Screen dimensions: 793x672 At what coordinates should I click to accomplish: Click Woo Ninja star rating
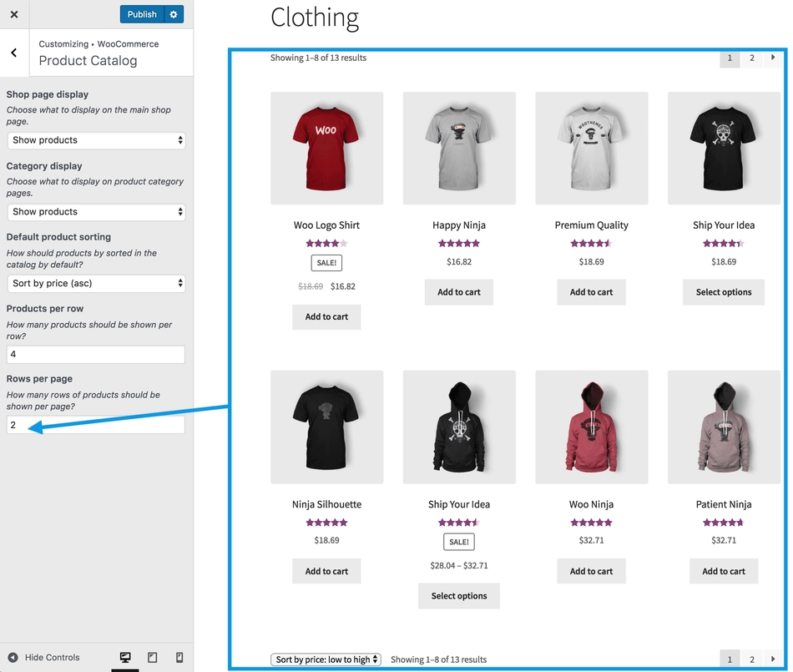pos(591,523)
